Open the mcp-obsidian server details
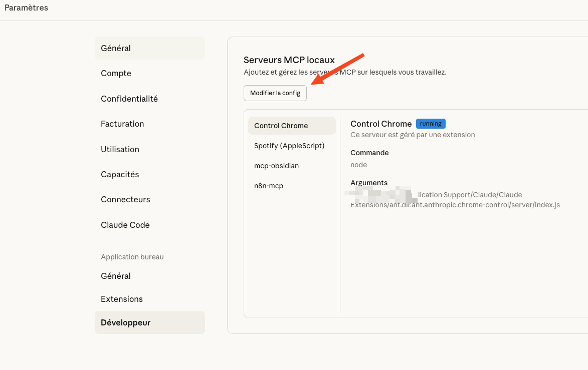 point(276,166)
